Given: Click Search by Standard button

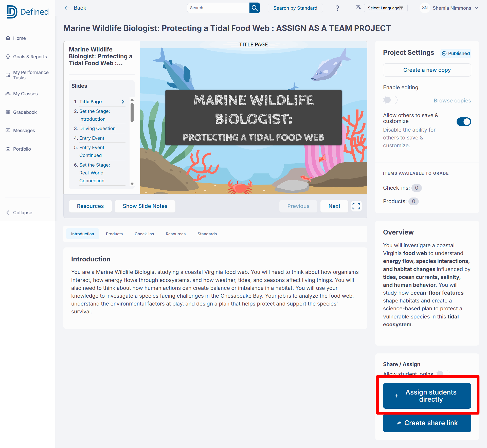Looking at the screenshot, I should (295, 8).
